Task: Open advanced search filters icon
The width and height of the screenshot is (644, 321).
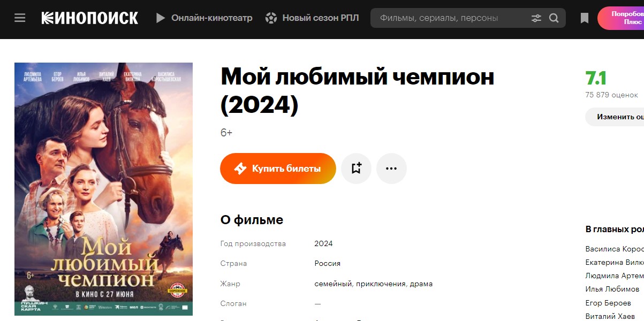Action: click(x=536, y=18)
